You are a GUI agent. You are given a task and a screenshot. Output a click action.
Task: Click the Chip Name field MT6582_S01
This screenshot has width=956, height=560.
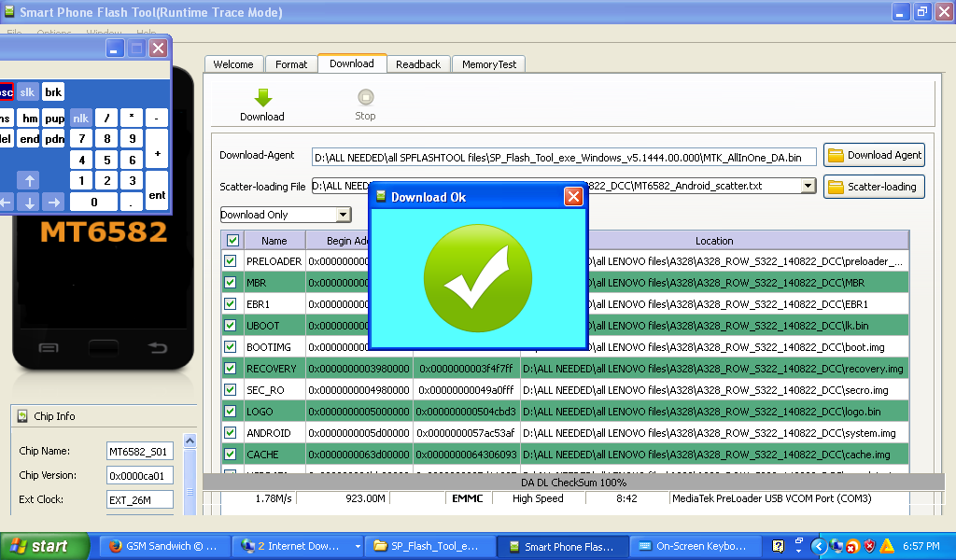[140, 452]
